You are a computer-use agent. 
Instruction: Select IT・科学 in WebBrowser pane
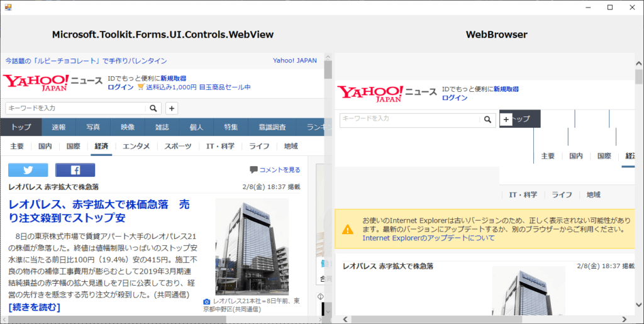pyautogui.click(x=523, y=194)
